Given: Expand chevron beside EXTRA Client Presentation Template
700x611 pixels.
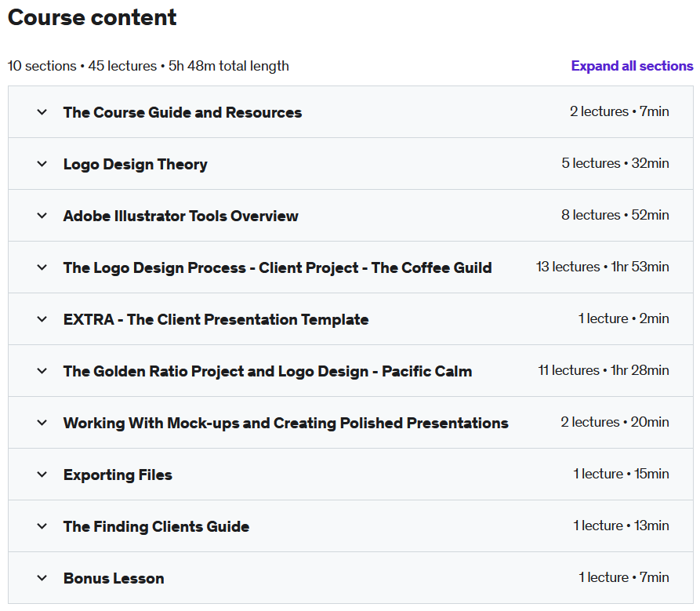Looking at the screenshot, I should coord(42,319).
